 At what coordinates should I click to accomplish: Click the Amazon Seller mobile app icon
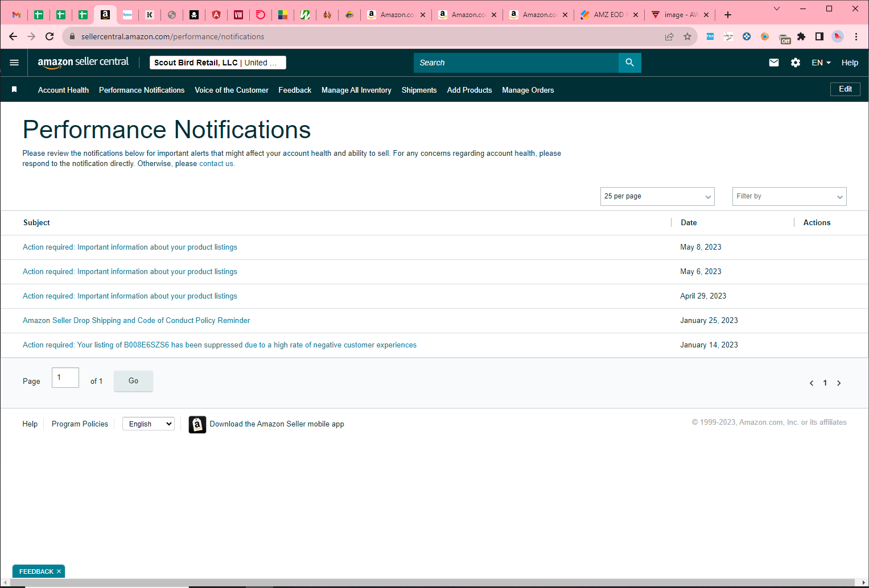pyautogui.click(x=197, y=424)
